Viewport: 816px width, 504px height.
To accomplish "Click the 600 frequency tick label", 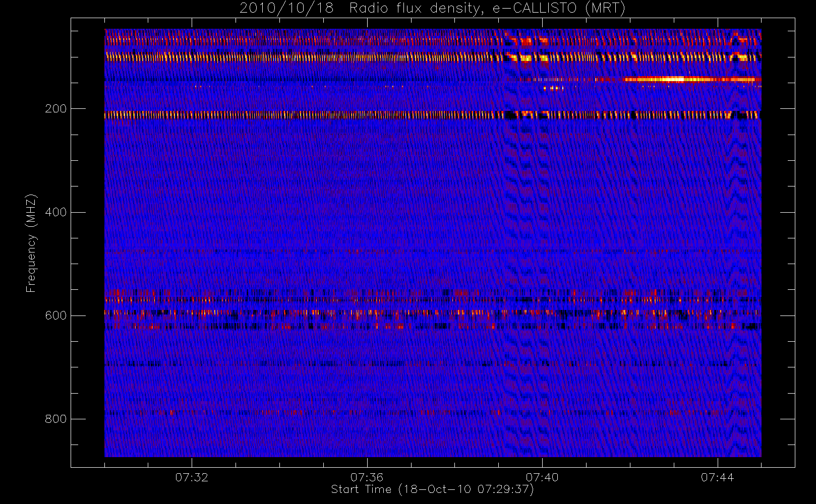I will (55, 316).
